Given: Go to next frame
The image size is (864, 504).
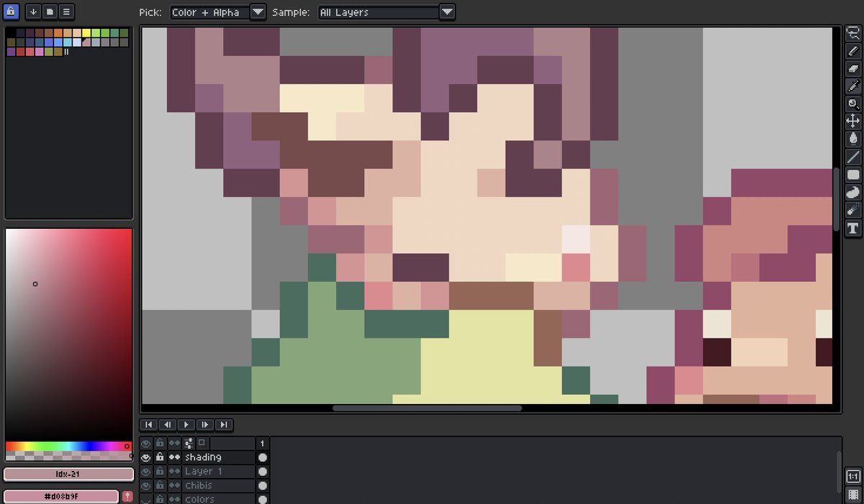Looking at the screenshot, I should tap(204, 425).
